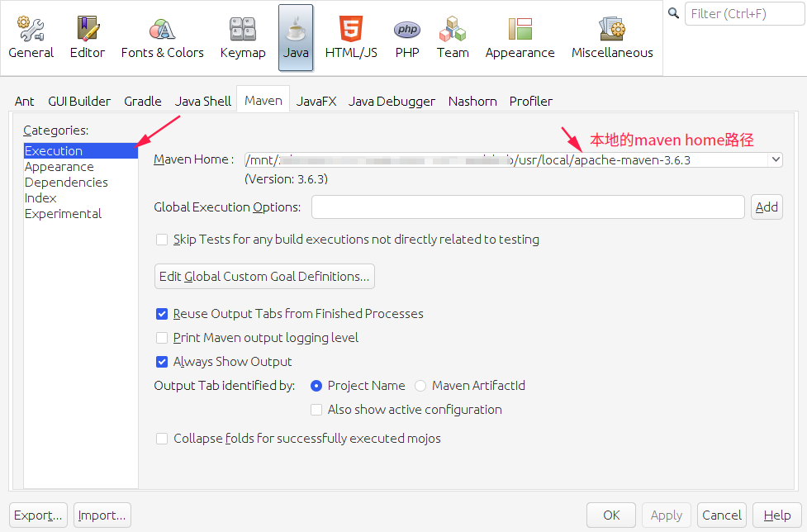Click the Miscellaneous settings icon

coord(611,33)
